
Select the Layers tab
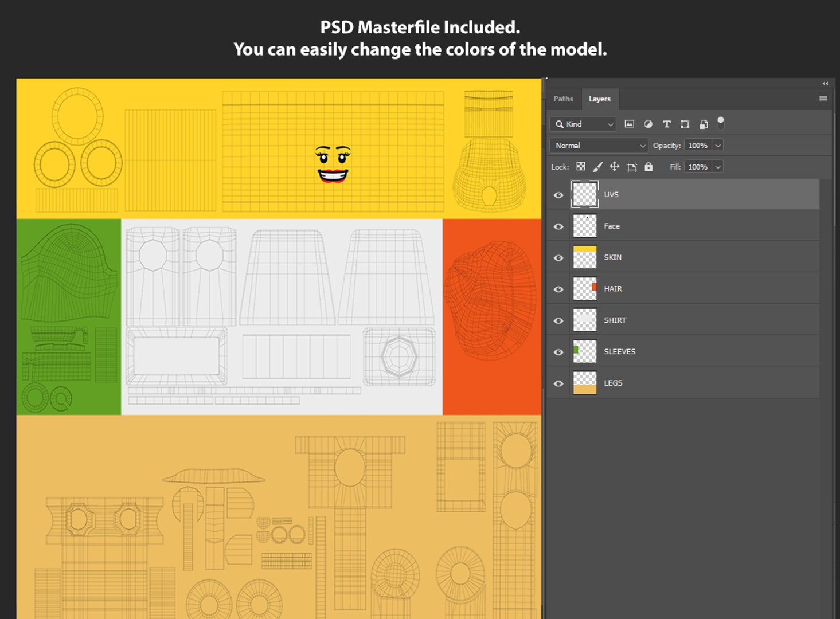[x=600, y=99]
